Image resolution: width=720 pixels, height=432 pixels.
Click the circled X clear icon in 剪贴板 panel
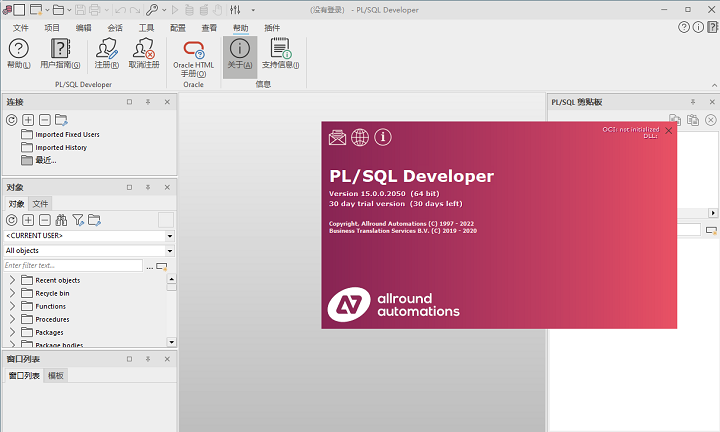pos(711,120)
